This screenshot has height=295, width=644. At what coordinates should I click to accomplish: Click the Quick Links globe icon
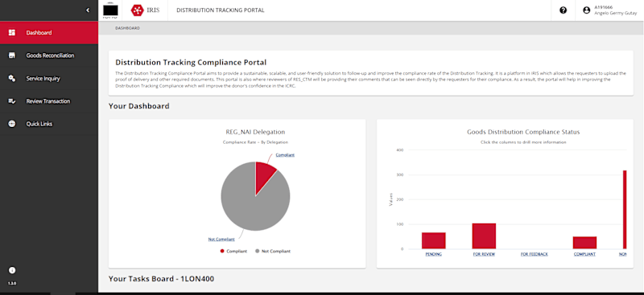tap(12, 124)
